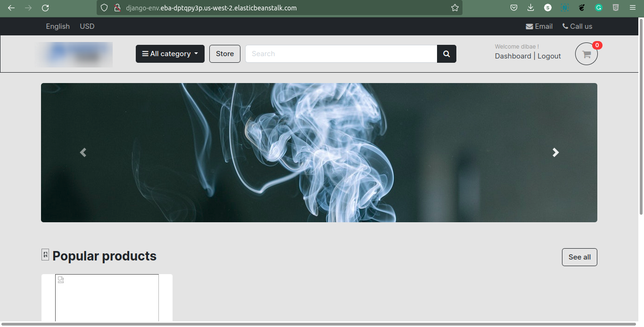Go to previous carousel slide arrow
Viewport: 644px width, 327px height.
click(x=83, y=152)
